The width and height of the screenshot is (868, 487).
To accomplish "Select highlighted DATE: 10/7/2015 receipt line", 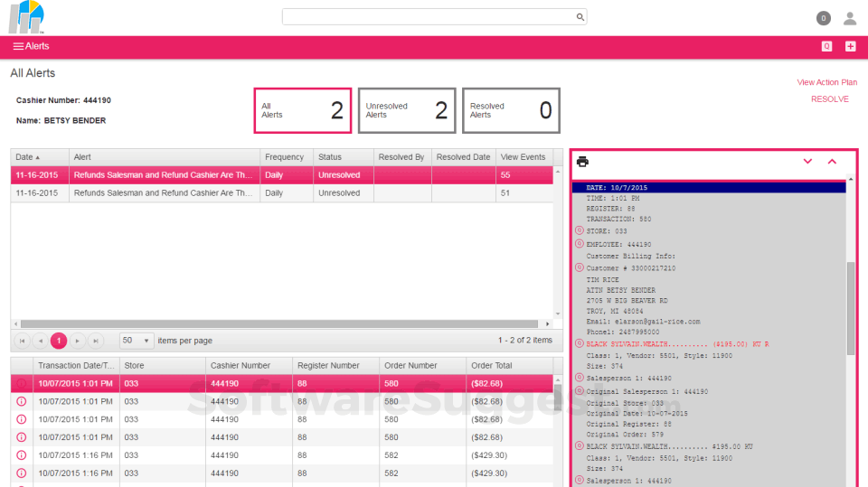I will (709, 188).
